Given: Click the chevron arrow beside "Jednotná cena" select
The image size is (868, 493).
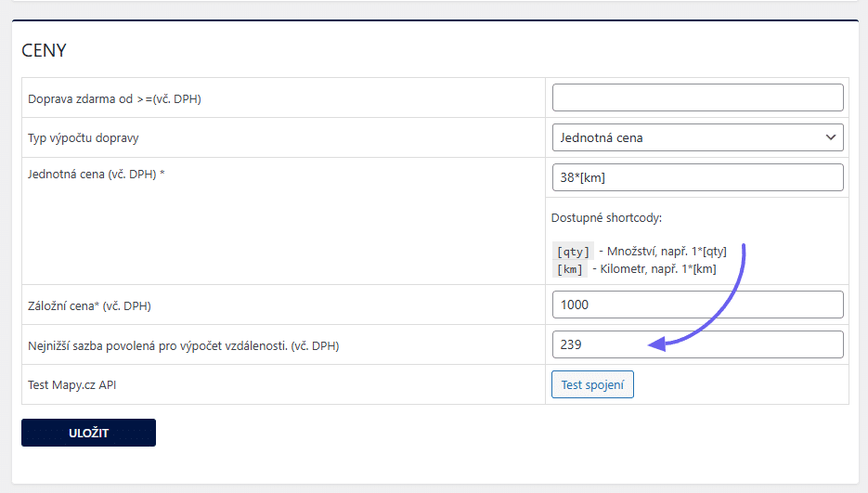Looking at the screenshot, I should (x=830, y=137).
